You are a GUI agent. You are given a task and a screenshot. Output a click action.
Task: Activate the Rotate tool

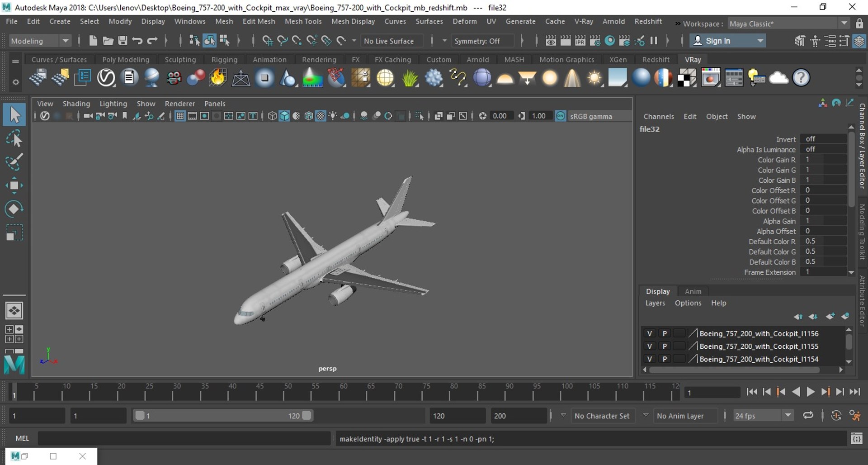tap(14, 209)
